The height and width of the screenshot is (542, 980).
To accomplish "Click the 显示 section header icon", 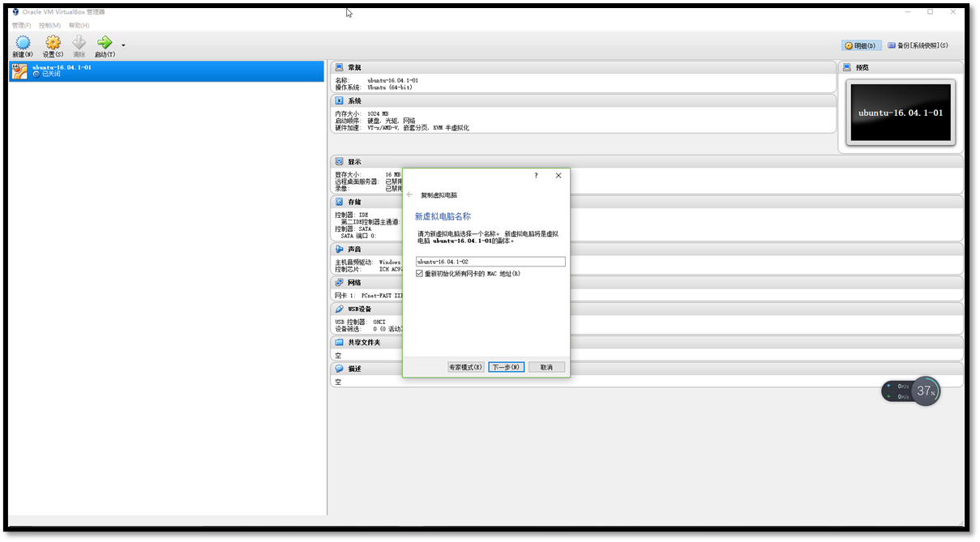I will (x=339, y=162).
